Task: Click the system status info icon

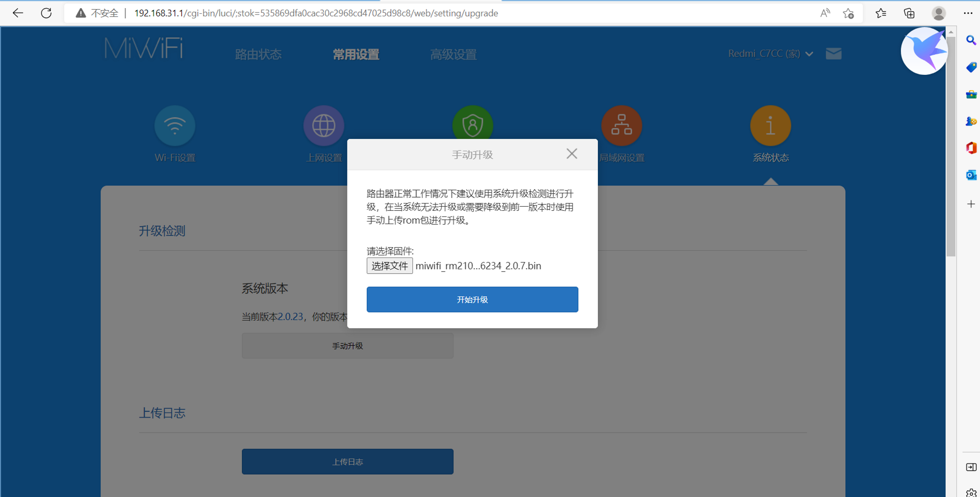Action: 770,126
